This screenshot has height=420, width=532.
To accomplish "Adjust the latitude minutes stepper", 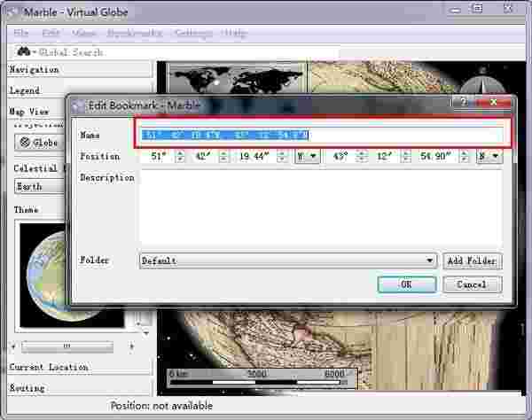I will point(406,156).
